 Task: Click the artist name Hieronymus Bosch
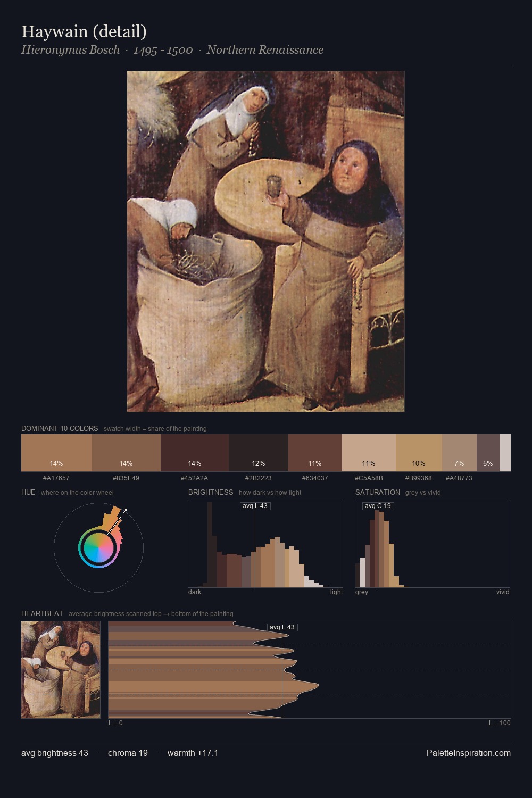tap(70, 50)
